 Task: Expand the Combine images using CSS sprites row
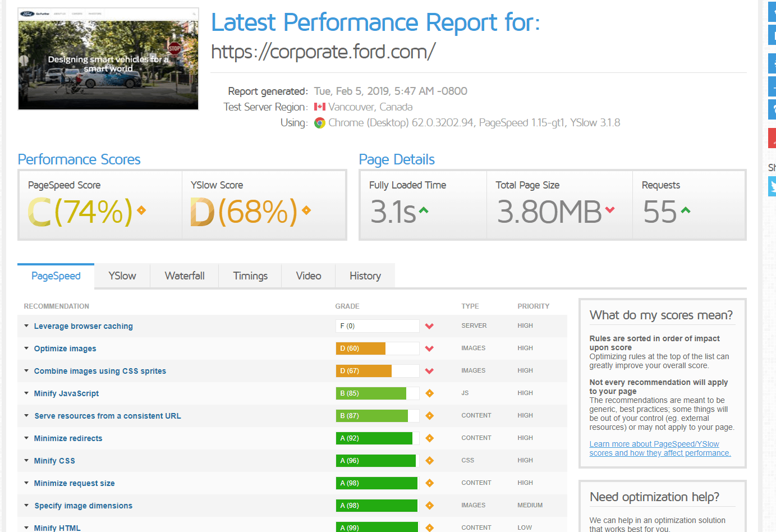click(x=26, y=371)
